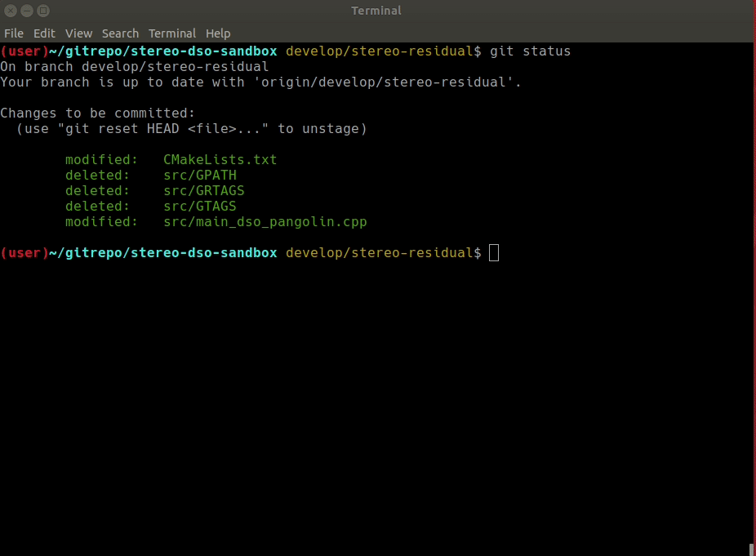The height and width of the screenshot is (556, 756).
Task: Click the 'modified:' label beside CMakeLists.txt
Action: click(x=101, y=159)
